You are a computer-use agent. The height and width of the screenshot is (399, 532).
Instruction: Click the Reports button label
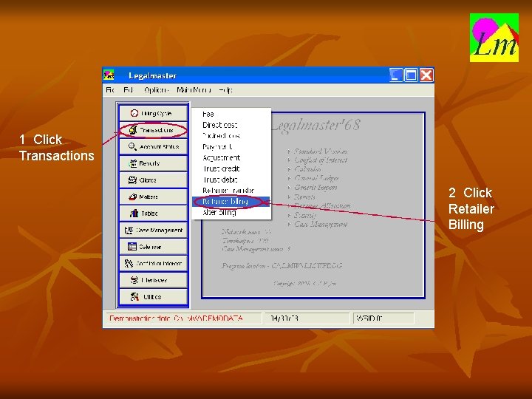click(x=149, y=163)
